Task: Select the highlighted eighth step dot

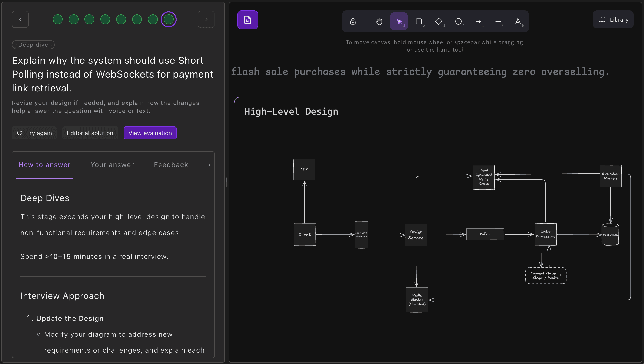Action: [x=169, y=19]
